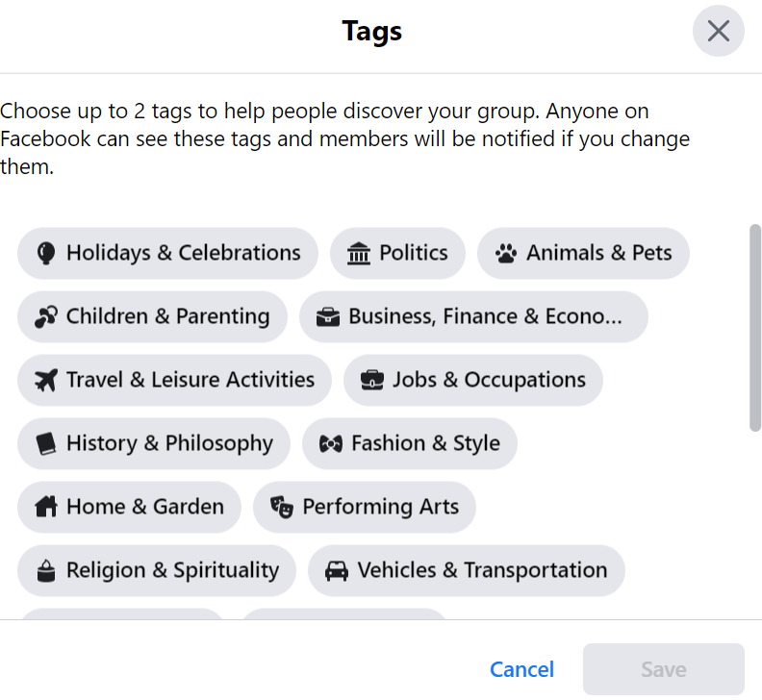Click the tags list vertical scrollbar
762x700 pixels.
pyautogui.click(x=755, y=327)
